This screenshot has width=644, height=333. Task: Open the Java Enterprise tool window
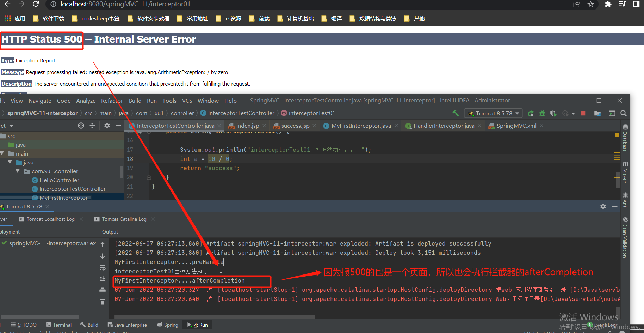click(127, 325)
